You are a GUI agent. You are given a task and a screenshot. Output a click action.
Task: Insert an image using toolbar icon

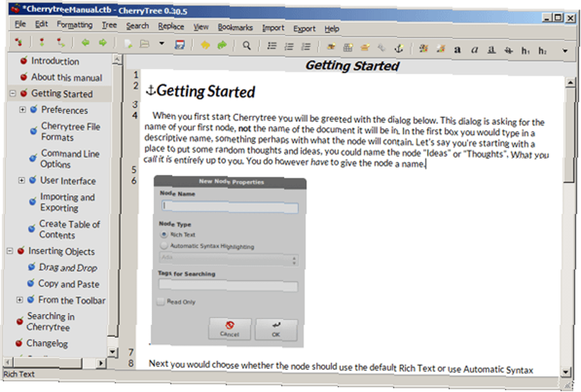(x=331, y=46)
